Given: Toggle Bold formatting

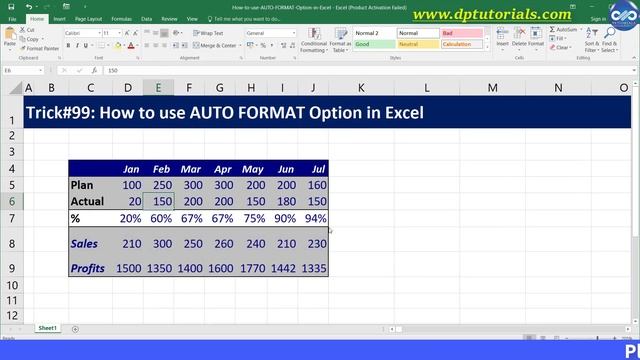Looking at the screenshot, I should [x=68, y=45].
